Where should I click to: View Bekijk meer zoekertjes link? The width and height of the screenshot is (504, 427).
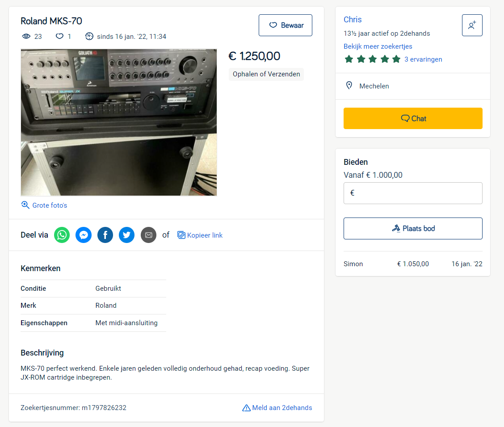[378, 46]
